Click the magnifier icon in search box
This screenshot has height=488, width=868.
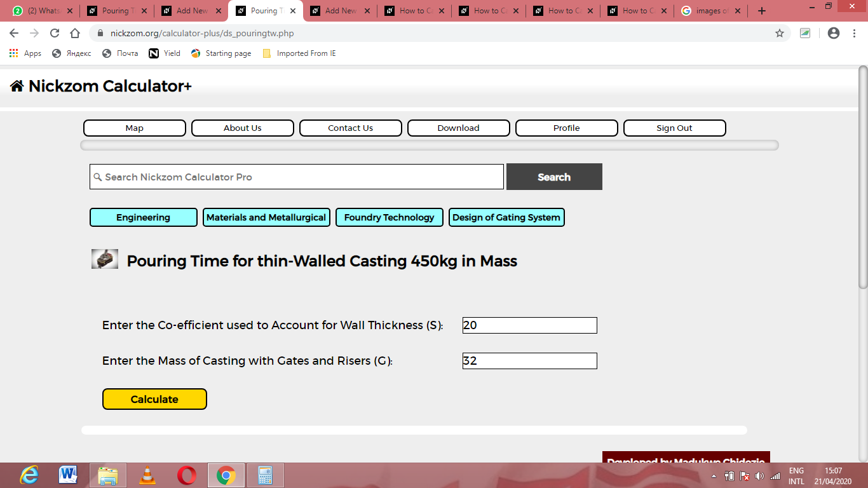coord(97,177)
